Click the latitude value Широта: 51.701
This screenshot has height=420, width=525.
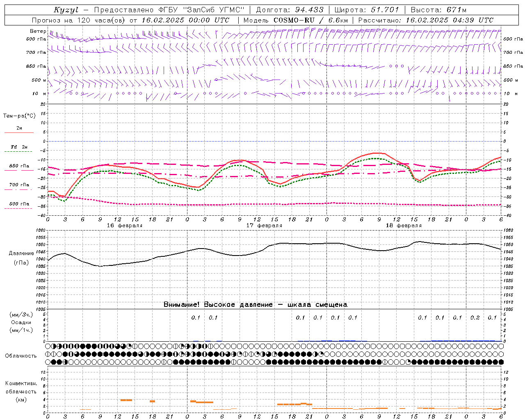click(x=367, y=10)
